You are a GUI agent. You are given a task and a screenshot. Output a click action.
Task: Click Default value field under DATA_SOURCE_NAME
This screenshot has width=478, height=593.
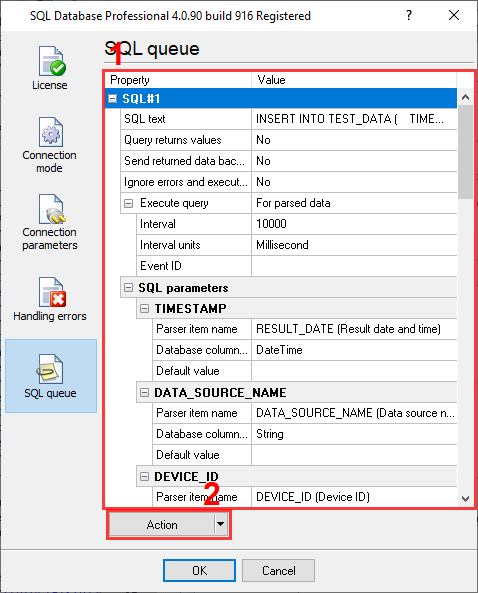pyautogui.click(x=354, y=455)
